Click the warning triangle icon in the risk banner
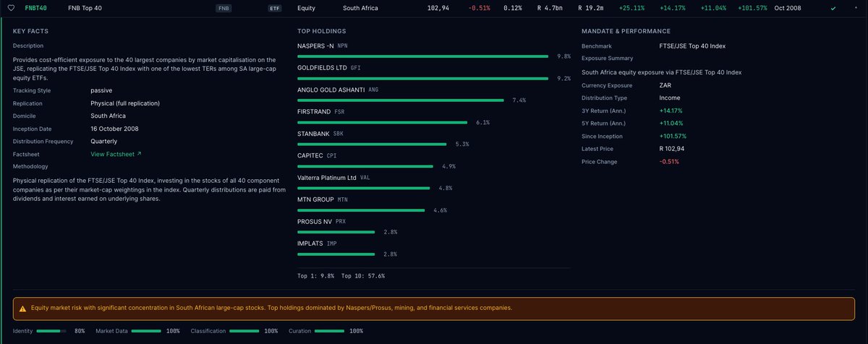 point(23,308)
